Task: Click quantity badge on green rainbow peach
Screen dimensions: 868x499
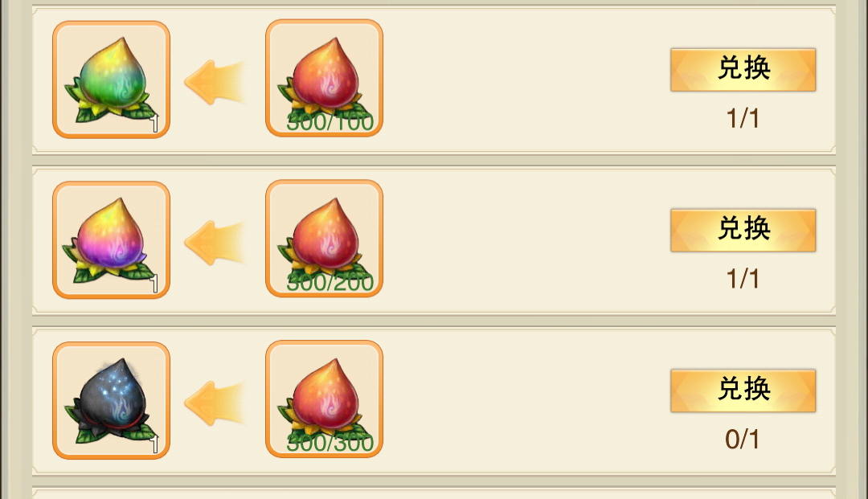Action: coord(155,123)
